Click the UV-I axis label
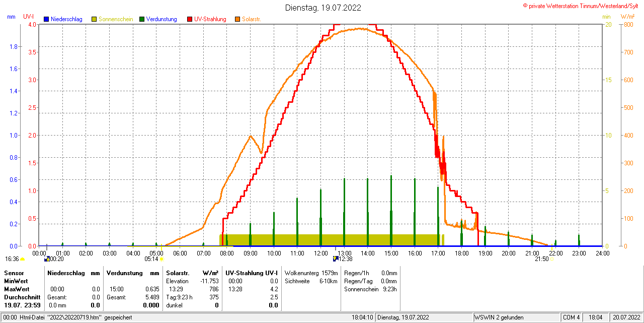644x323 pixels. pos(29,17)
